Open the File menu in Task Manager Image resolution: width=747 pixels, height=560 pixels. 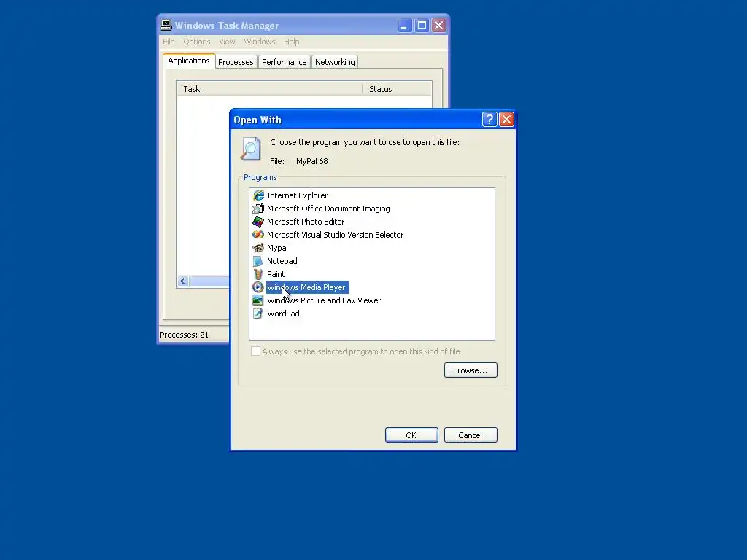click(169, 42)
